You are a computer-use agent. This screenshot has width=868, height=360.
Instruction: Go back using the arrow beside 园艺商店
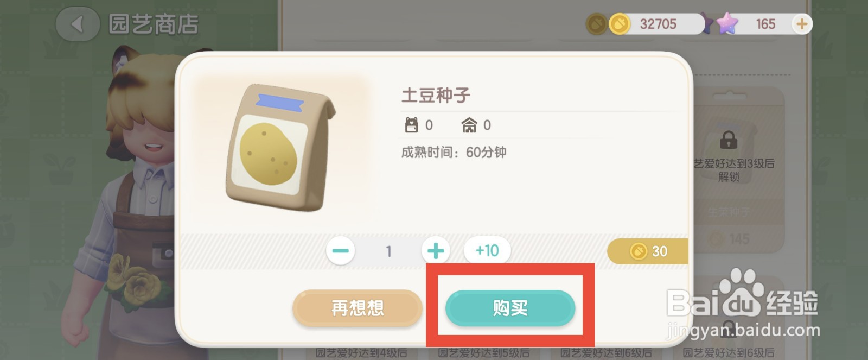[x=77, y=24]
